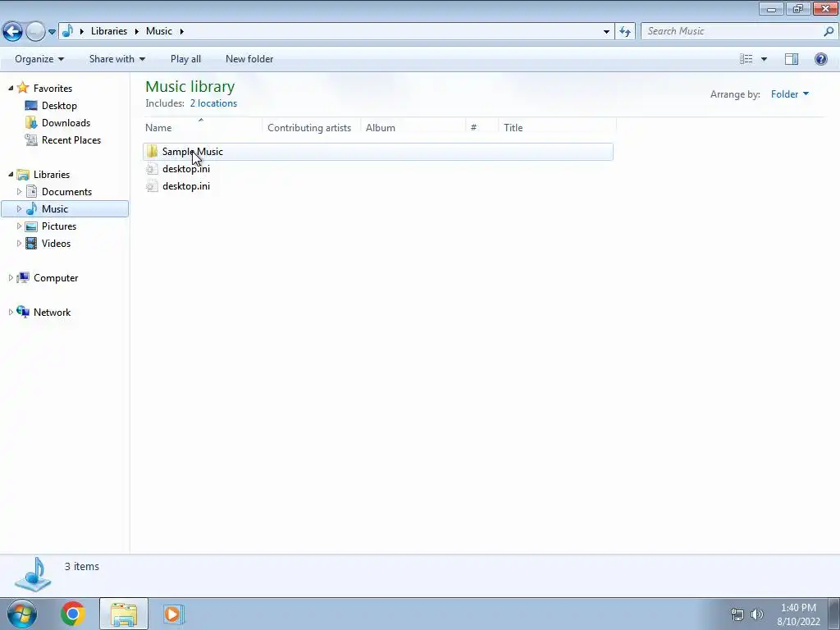This screenshot has height=630, width=840.
Task: Select the first desktop.ini file
Action: tap(186, 169)
